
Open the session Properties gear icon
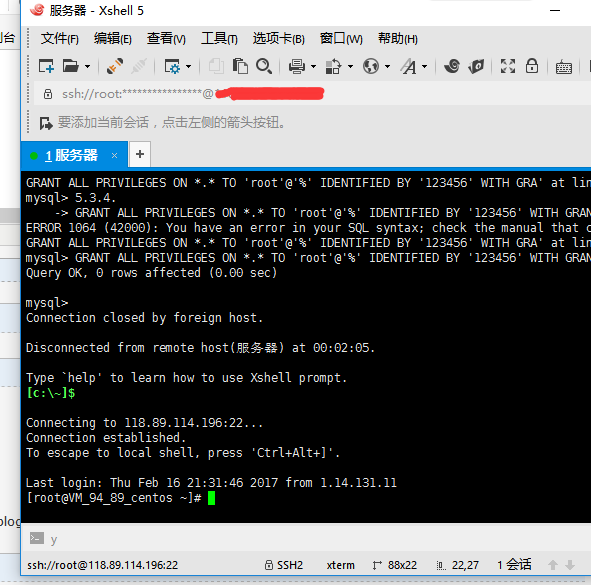(172, 67)
